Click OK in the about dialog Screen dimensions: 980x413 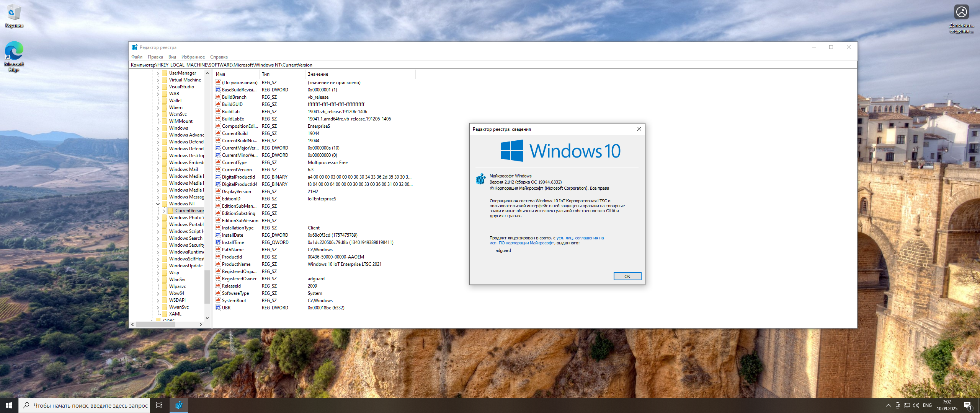627,276
